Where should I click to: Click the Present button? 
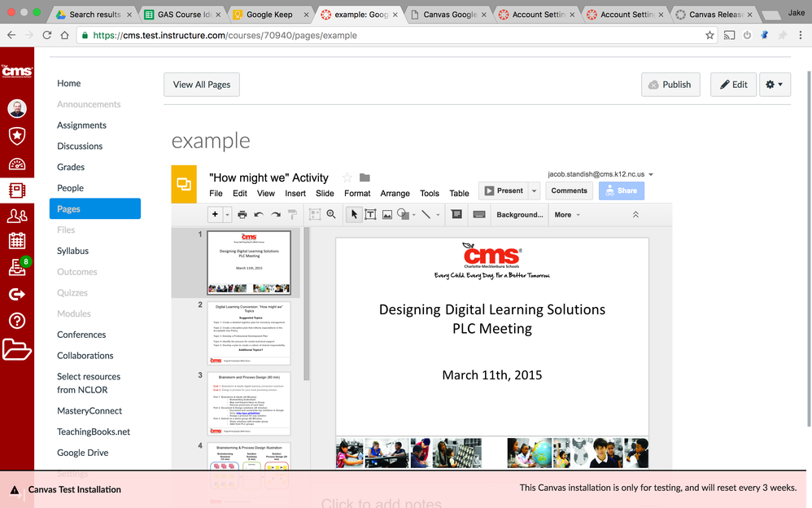(504, 190)
